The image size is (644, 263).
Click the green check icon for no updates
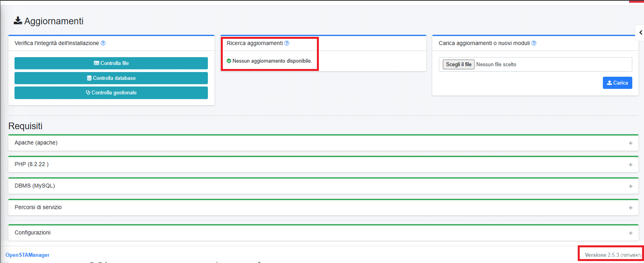click(x=229, y=61)
